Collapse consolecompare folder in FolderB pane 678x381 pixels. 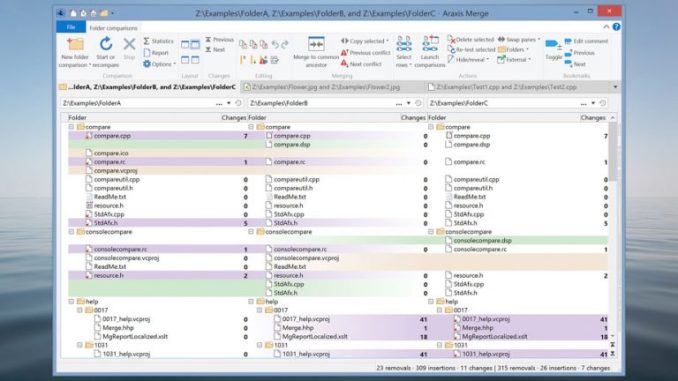pos(251,232)
